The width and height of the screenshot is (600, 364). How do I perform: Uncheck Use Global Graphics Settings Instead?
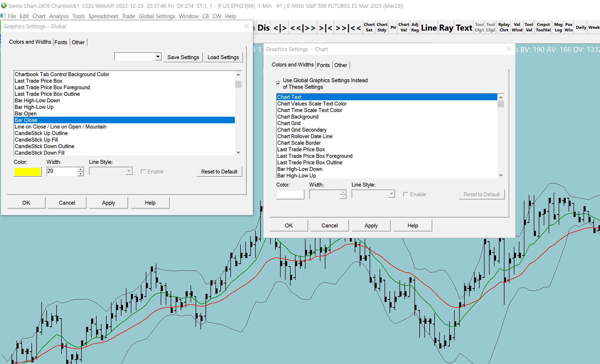[x=279, y=83]
